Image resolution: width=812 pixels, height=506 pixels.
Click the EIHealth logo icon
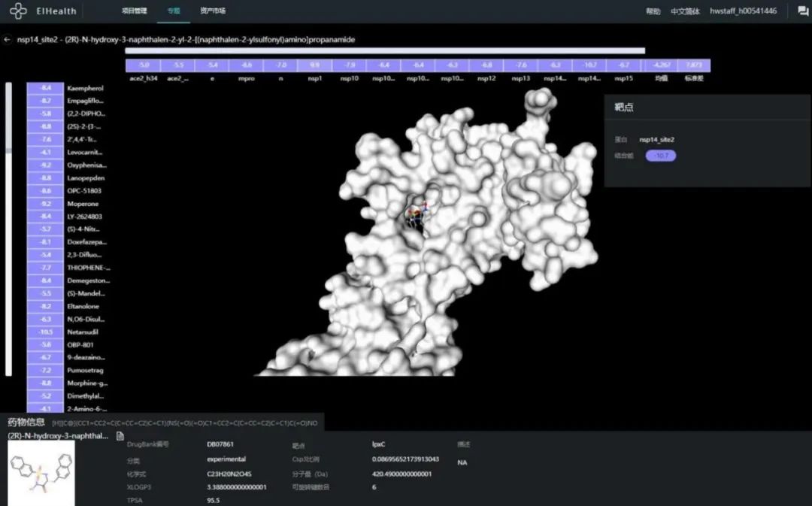coord(18,11)
